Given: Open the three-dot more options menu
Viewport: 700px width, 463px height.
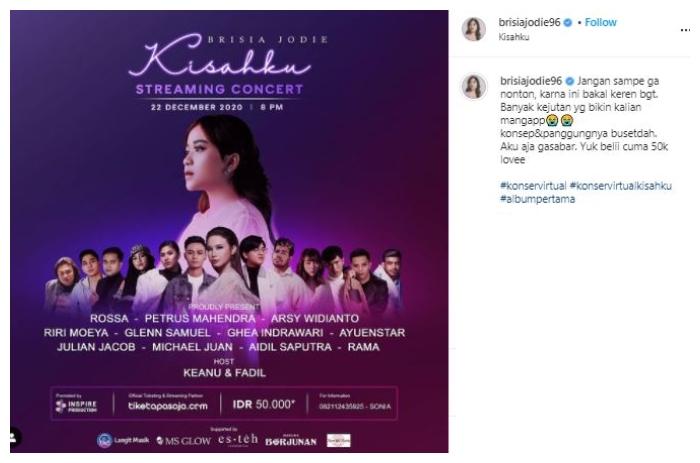Looking at the screenshot, I should (x=685, y=30).
